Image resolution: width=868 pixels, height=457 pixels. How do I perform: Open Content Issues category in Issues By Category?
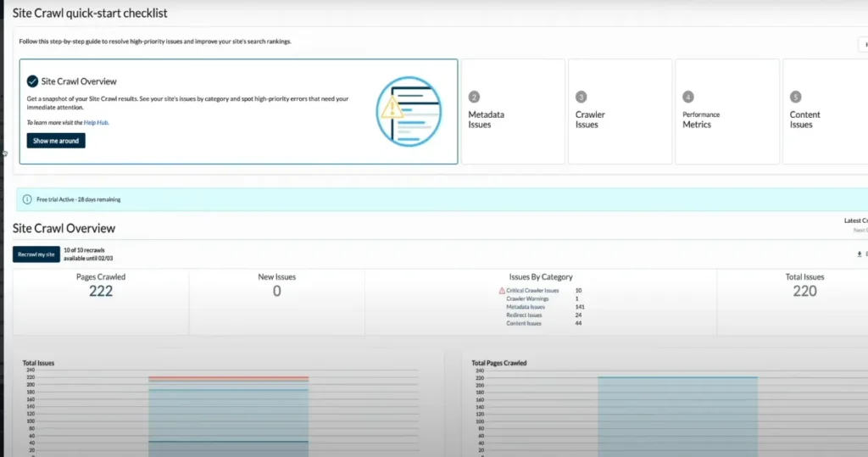[524, 324]
